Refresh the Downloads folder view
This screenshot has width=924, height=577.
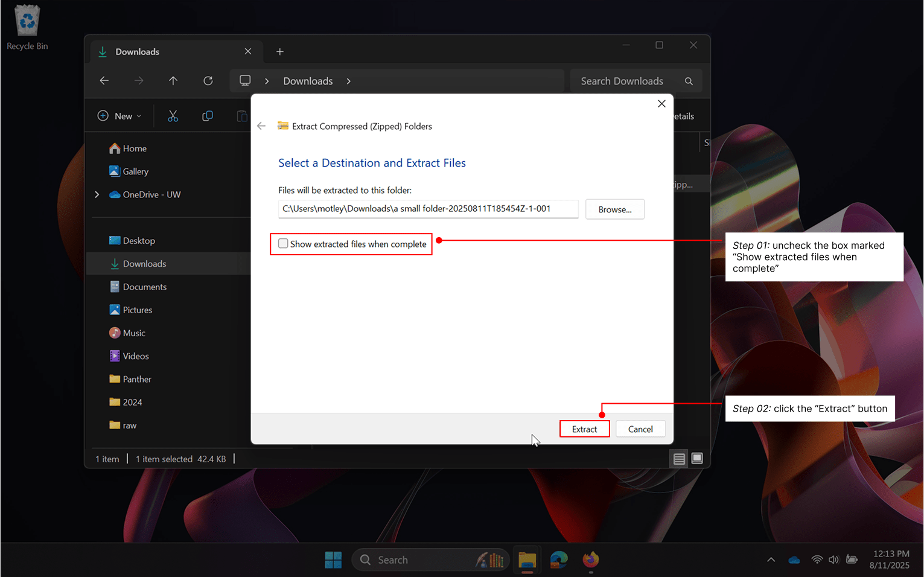coord(208,80)
